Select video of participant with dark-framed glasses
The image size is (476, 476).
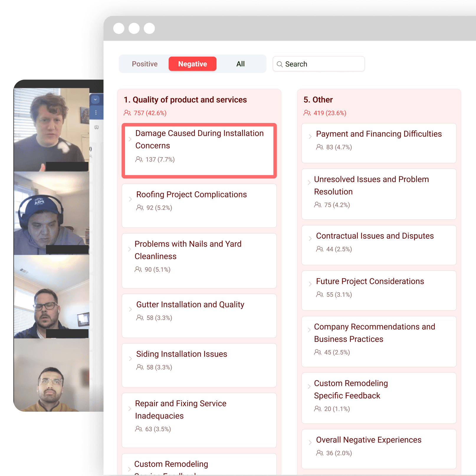tap(52, 297)
